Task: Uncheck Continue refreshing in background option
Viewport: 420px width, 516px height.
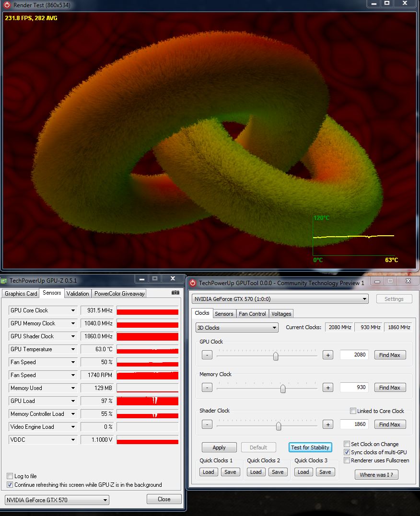Action: (x=10, y=484)
